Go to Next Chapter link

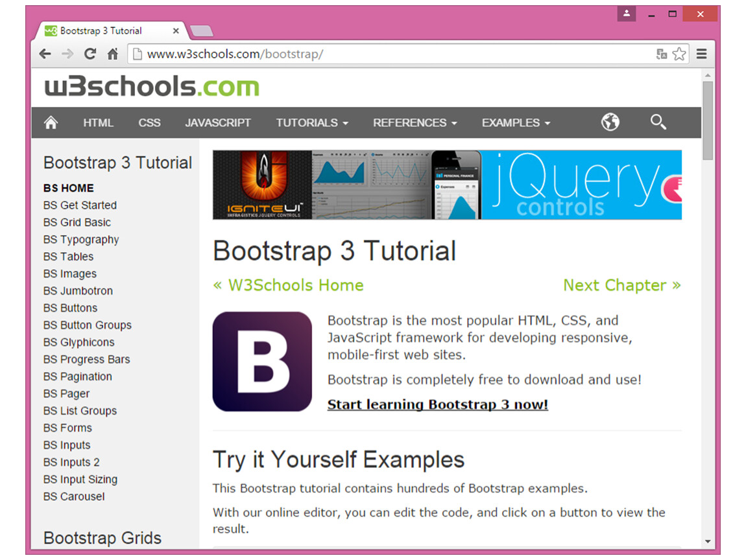(621, 285)
